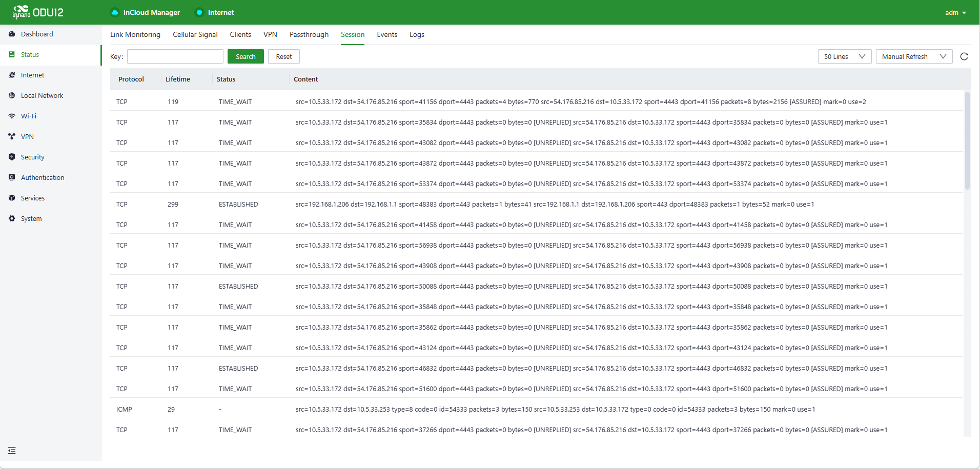Click the Local Network icon
Screen dimensions: 980x469
(x=12, y=96)
